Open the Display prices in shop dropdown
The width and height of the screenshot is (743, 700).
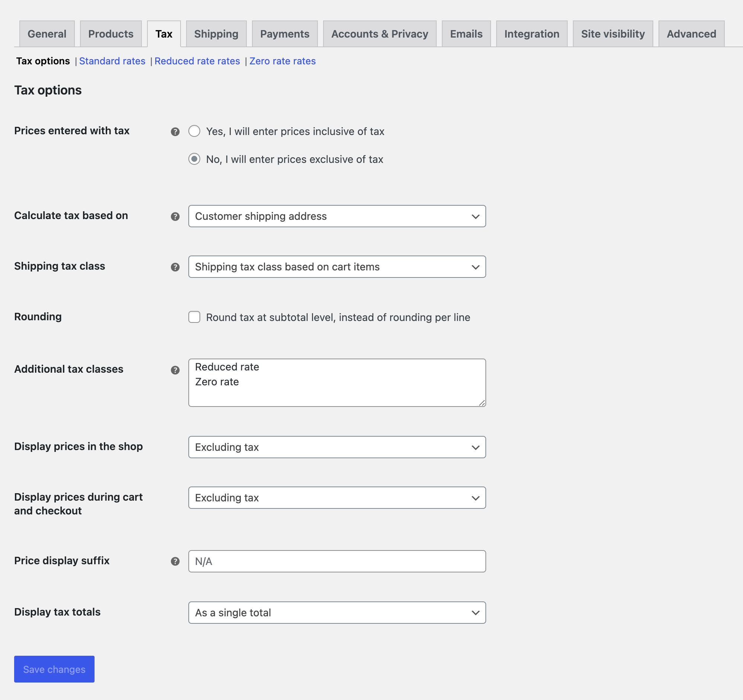click(x=337, y=447)
